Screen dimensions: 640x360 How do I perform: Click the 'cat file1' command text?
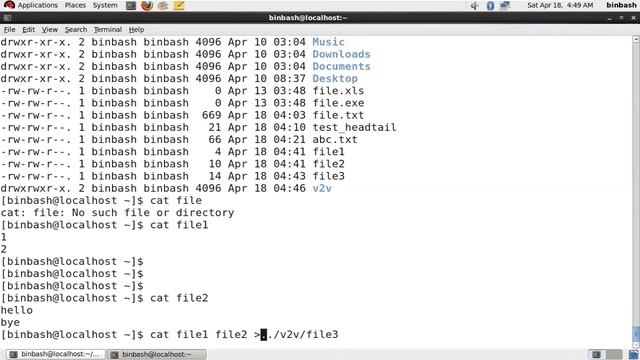pyautogui.click(x=179, y=225)
